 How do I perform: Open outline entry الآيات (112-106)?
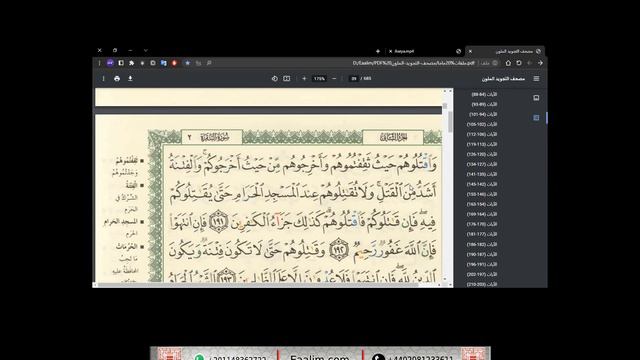pos(482,134)
